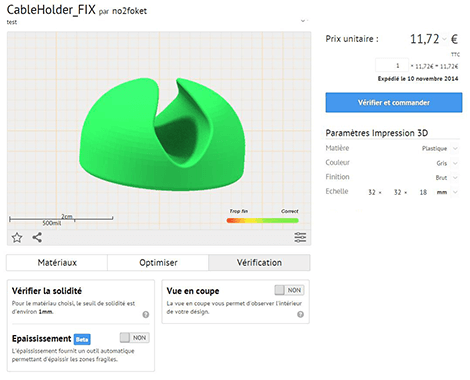
Task: Click the green CableHolder 3D model
Action: [x=162, y=134]
